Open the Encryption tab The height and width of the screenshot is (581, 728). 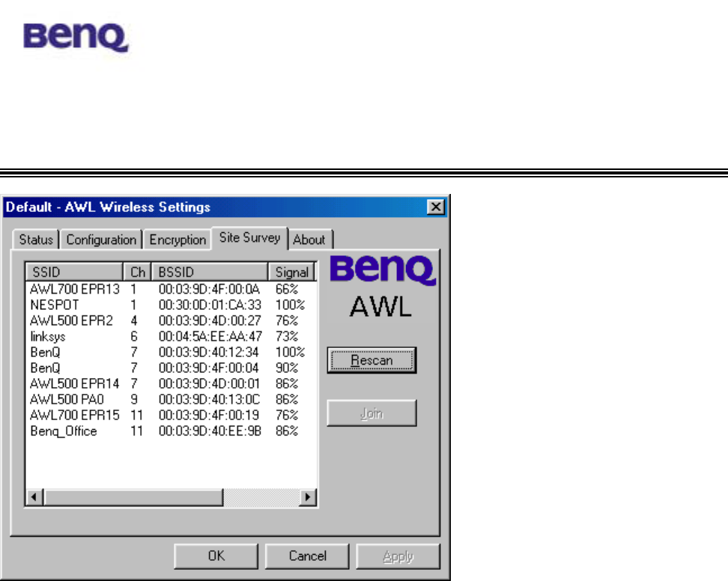pos(178,240)
